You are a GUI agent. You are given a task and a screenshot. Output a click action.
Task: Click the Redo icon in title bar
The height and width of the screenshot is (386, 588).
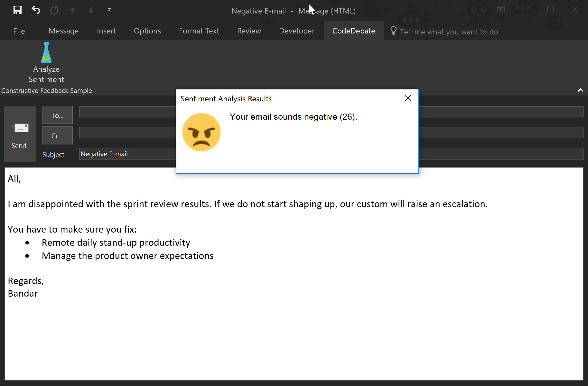[54, 10]
